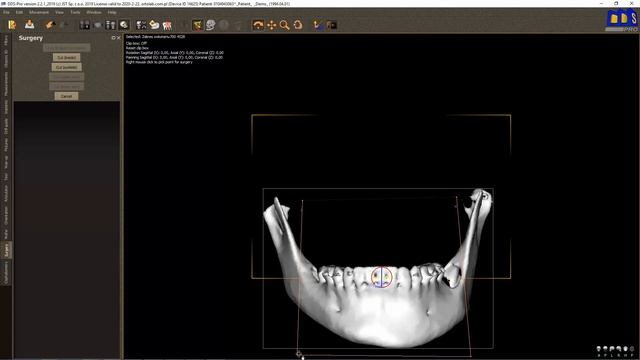The height and width of the screenshot is (360, 640).
Task: Click the white skull view toolbar icon
Action: 124,25
